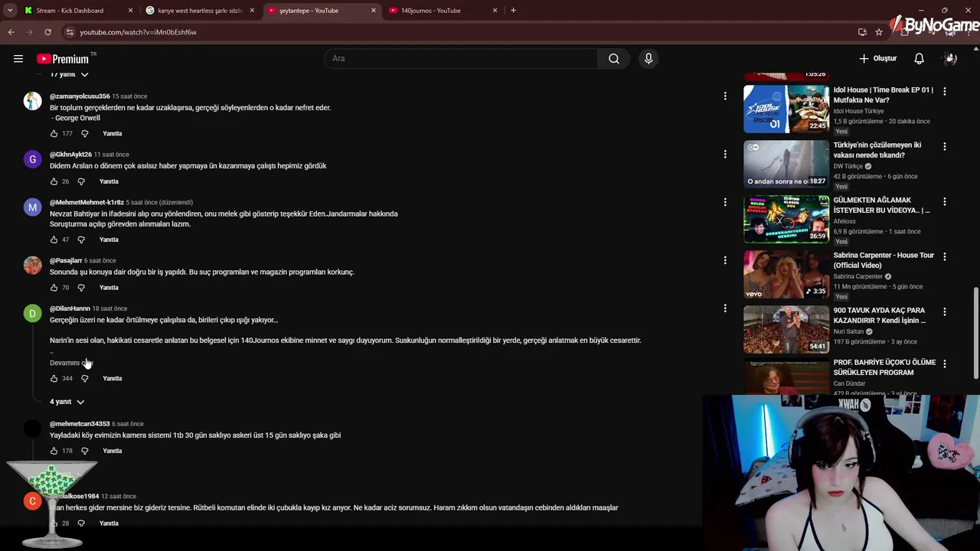Open options menu for @DilanHannn comment

(x=724, y=308)
